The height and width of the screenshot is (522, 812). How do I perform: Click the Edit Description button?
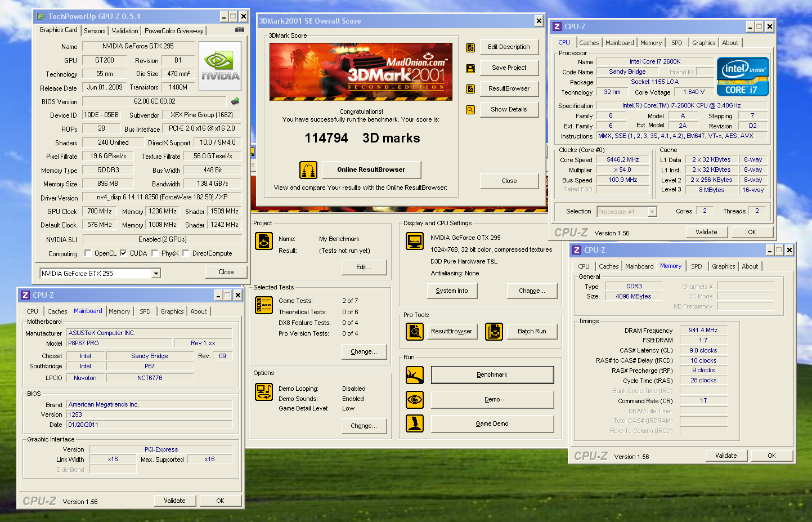509,47
